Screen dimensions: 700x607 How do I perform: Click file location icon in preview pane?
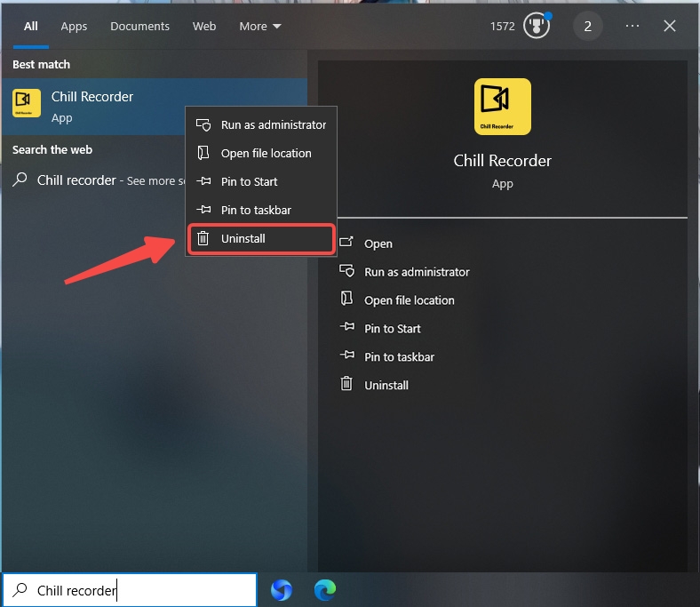346,299
